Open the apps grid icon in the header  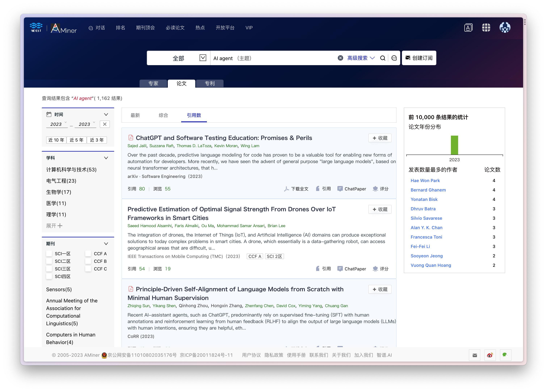486,28
